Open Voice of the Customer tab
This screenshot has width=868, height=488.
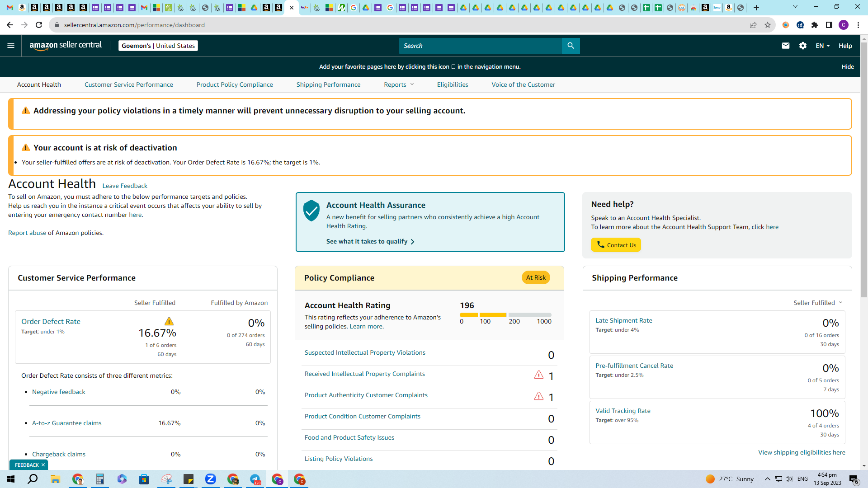coord(524,84)
